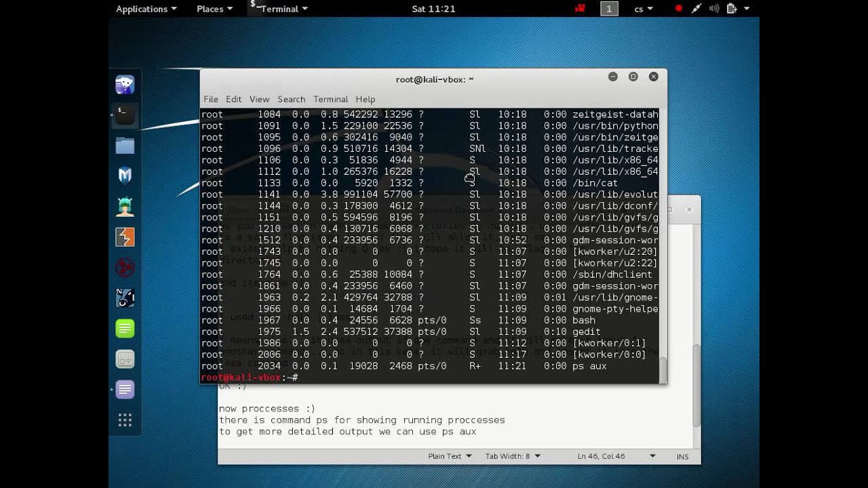Click 'zeitgeist-datah' process row

(430, 115)
